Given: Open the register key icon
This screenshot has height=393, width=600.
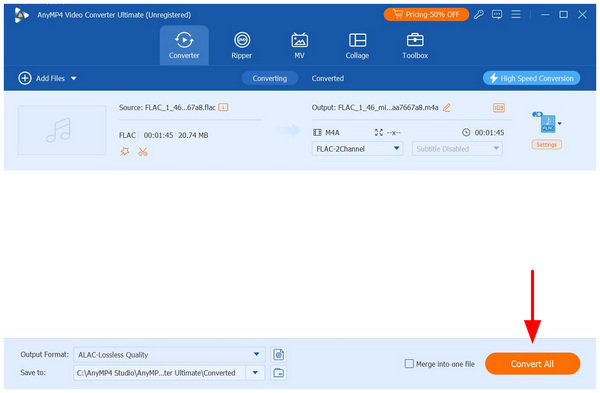Looking at the screenshot, I should (479, 15).
